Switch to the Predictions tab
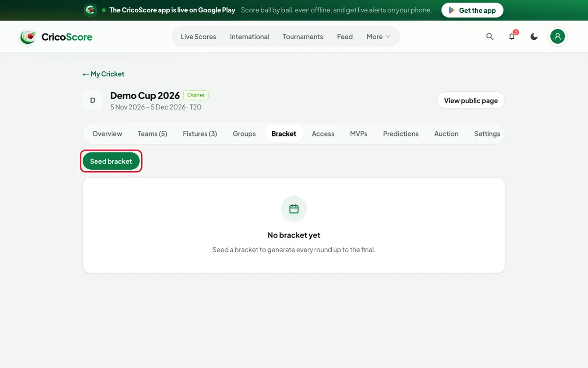The height and width of the screenshot is (368, 588). click(401, 133)
